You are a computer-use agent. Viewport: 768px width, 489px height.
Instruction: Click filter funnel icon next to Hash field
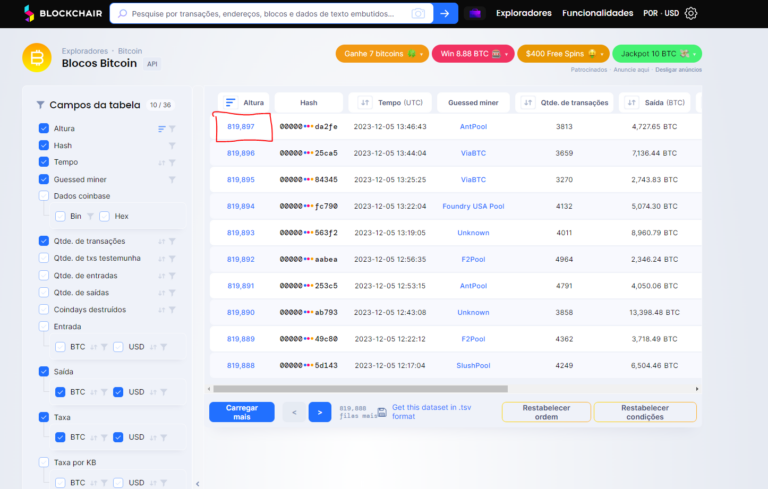pos(172,146)
